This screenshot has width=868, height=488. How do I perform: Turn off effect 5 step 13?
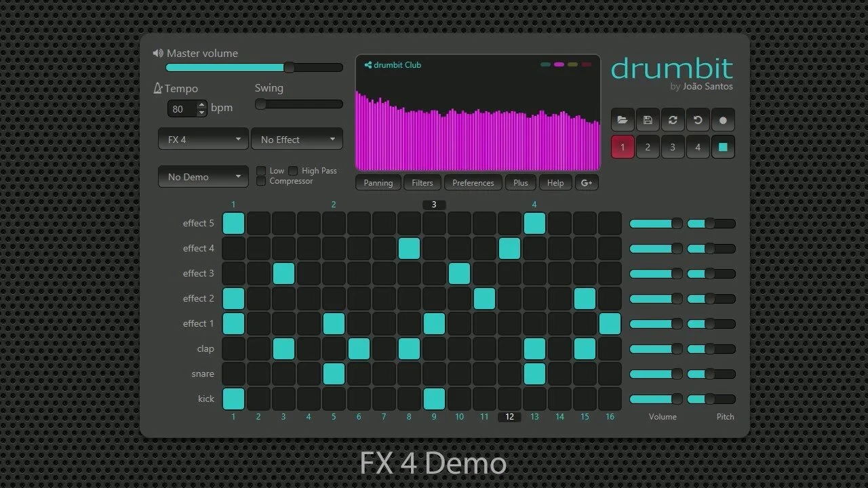534,224
